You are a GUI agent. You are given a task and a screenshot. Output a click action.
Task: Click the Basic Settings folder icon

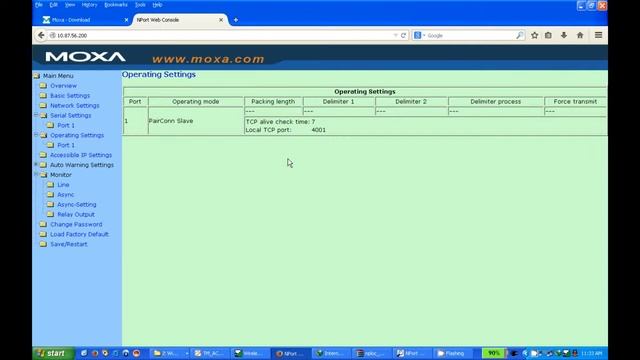tap(43, 96)
